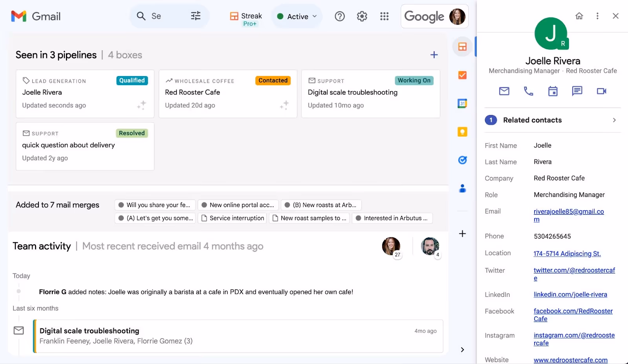Image resolution: width=628 pixels, height=364 pixels.
Task: Open 'Will you share your fe...' mail merge
Action: [x=155, y=205]
